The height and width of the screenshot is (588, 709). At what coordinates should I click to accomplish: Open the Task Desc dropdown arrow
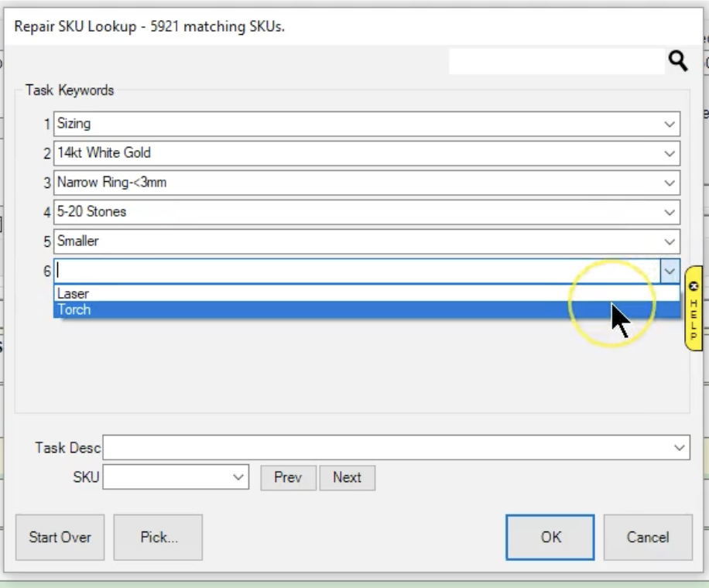pyautogui.click(x=680, y=447)
